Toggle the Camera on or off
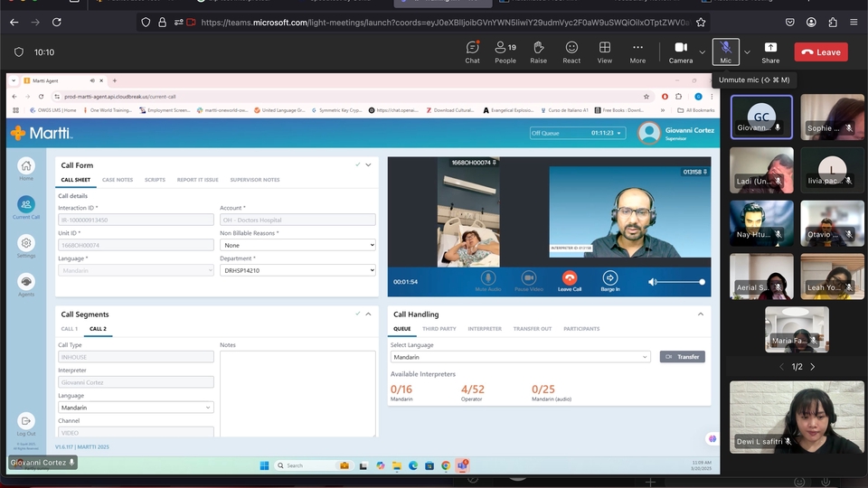Screen dimensions: 868x488 coord(681,52)
